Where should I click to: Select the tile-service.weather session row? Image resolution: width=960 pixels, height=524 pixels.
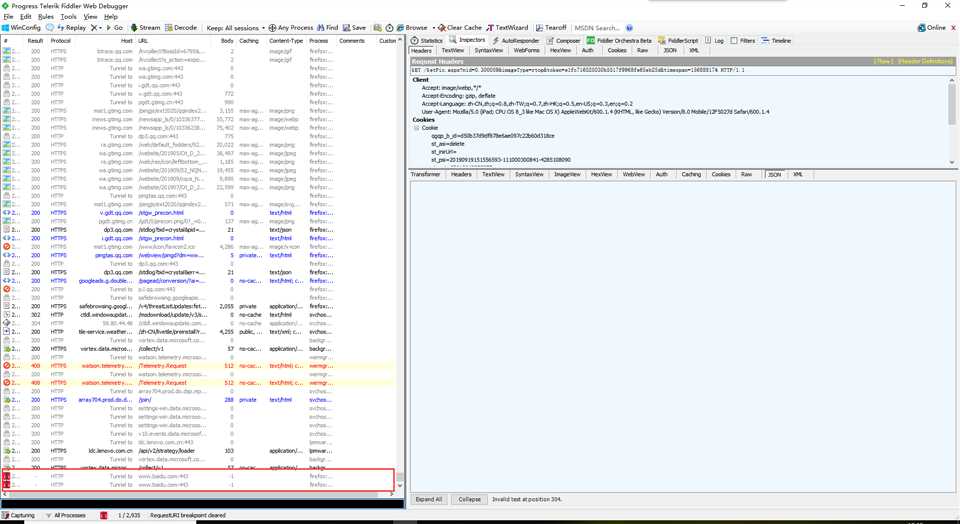[x=200, y=332]
